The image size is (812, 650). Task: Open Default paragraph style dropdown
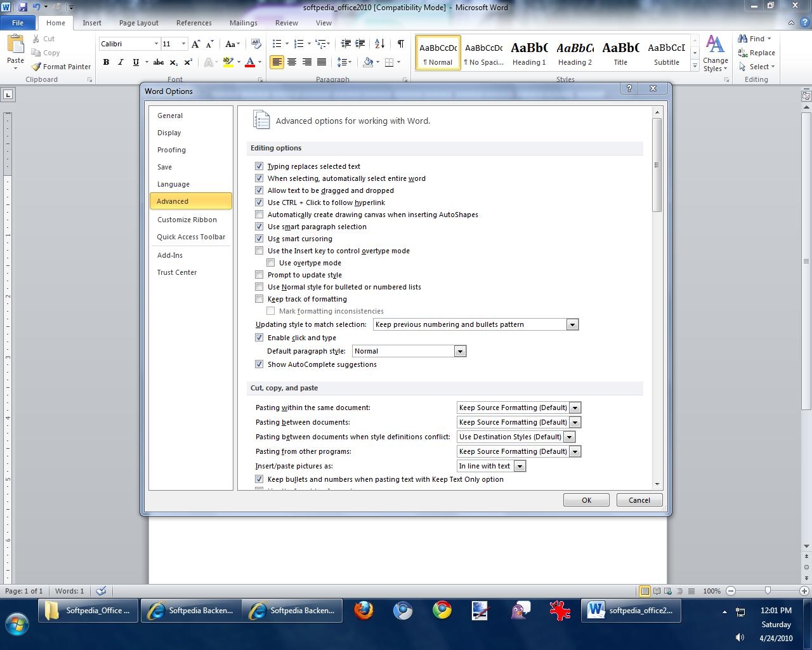tap(460, 351)
